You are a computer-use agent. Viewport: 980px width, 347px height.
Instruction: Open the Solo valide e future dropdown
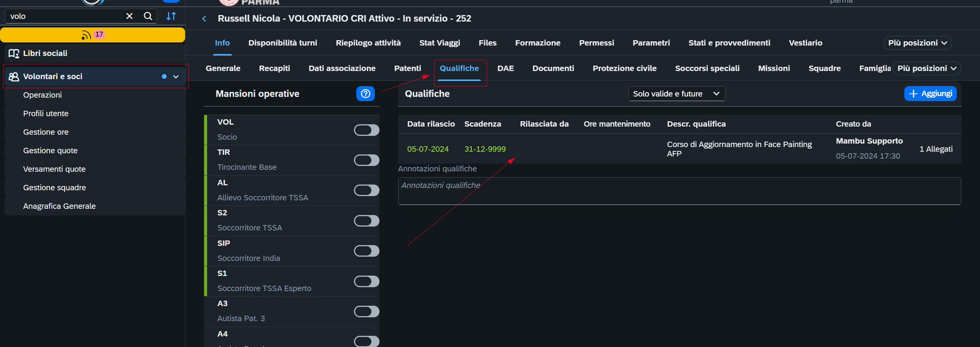[677, 94]
